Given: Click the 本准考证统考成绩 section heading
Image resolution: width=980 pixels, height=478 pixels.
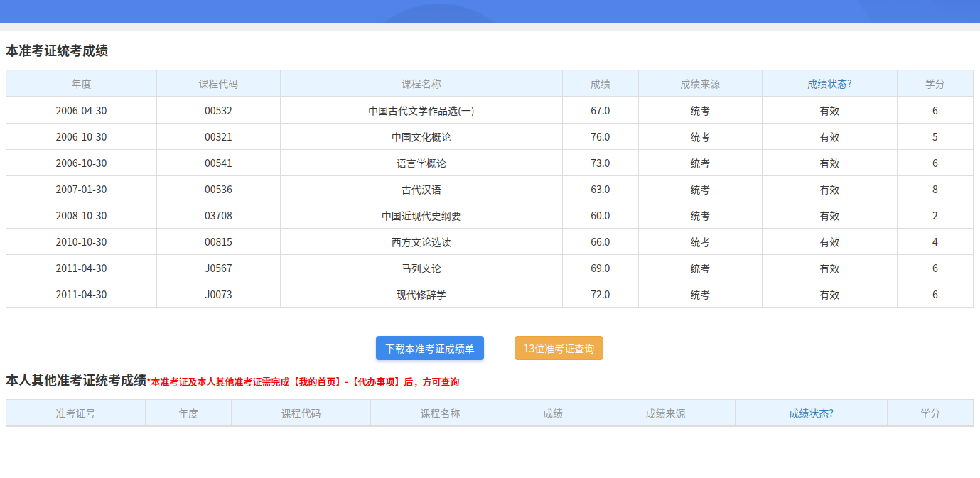Looking at the screenshot, I should (57, 51).
